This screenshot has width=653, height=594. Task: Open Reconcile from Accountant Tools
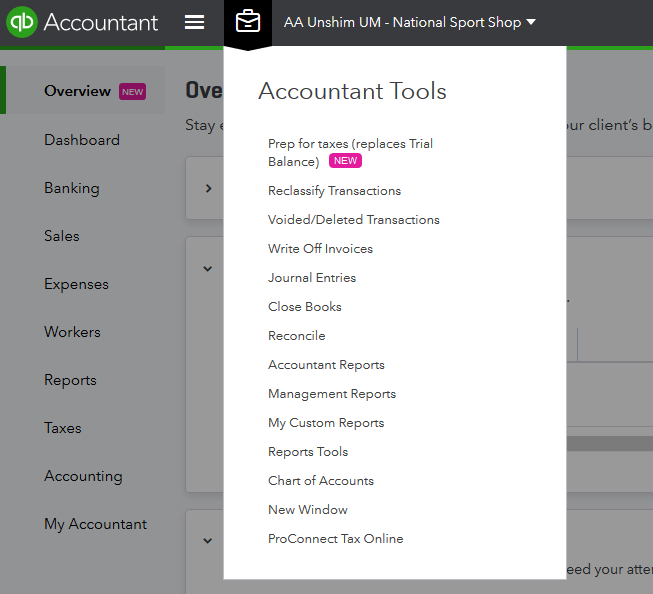click(297, 336)
